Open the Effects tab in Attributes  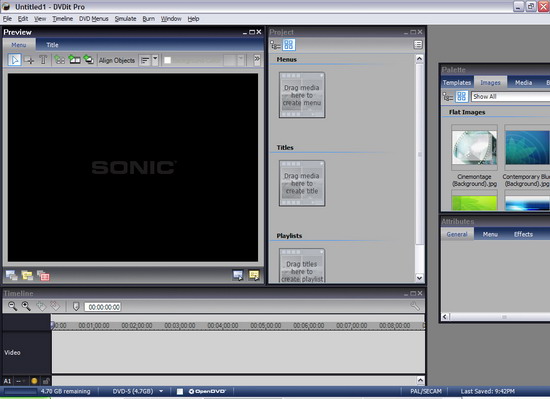(x=523, y=234)
